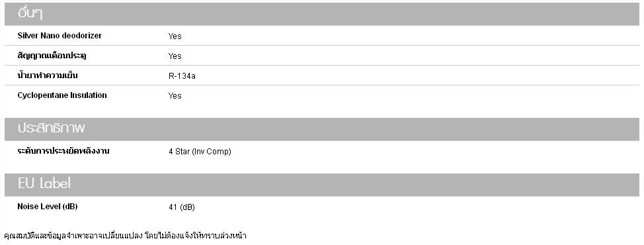Click the EU Label section header
Image resolution: width=644 pixels, height=245 pixels.
pyautogui.click(x=44, y=183)
